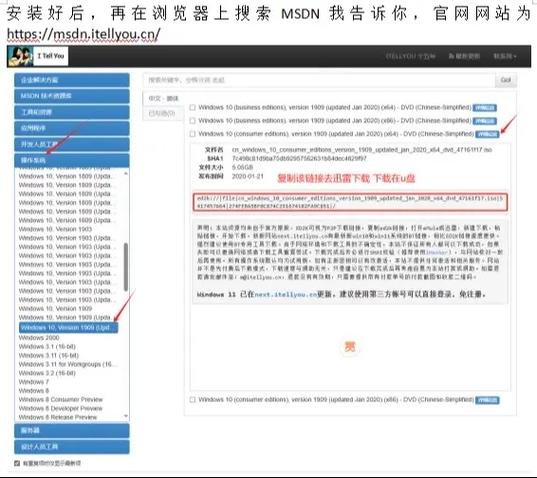The image size is (537, 478).
Task: Click the file name cn_windows_10_consumer_editions text
Action: 362,150
